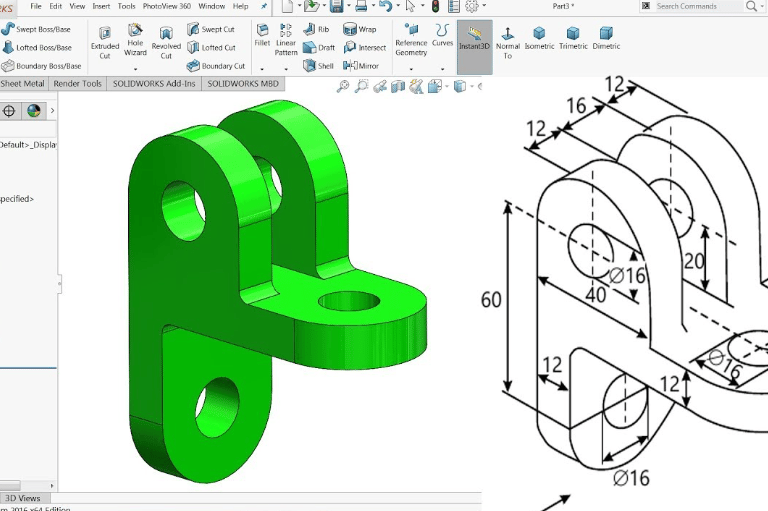Click the Print icon
This screenshot has width=768, height=511.
pos(361,6)
